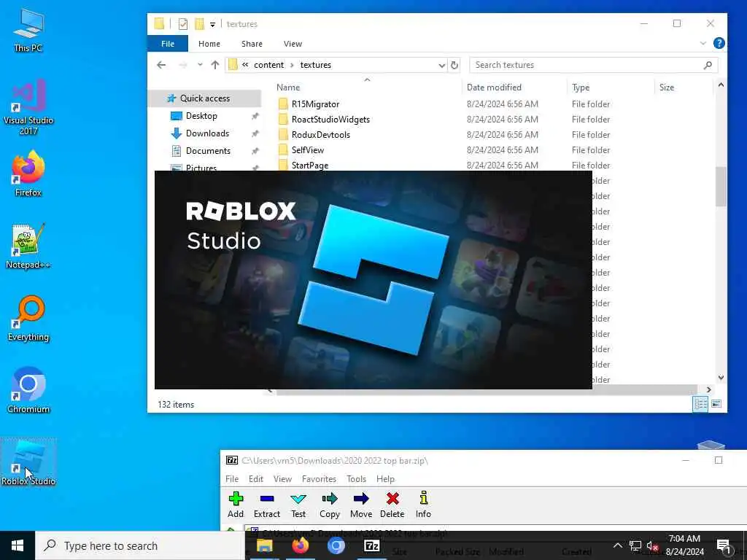The height and width of the screenshot is (560, 747).
Task: Click the Add button in 7-Zip toolbar
Action: tap(236, 505)
